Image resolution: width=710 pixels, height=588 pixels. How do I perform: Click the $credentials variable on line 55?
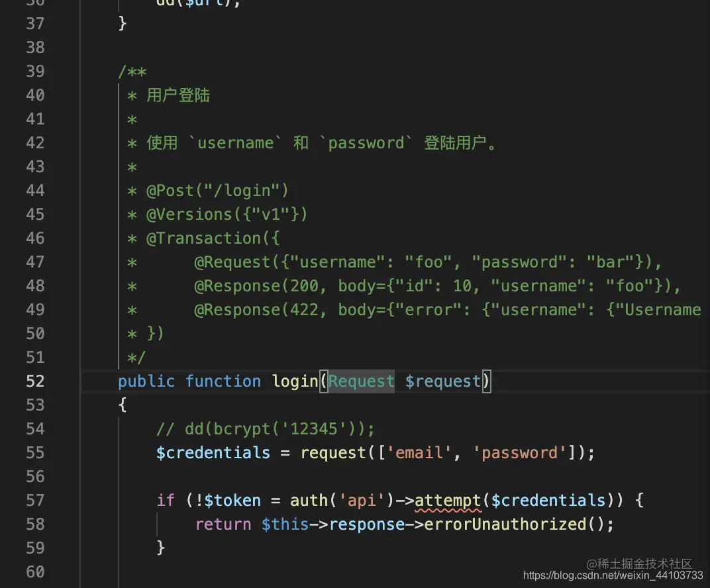tap(213, 453)
